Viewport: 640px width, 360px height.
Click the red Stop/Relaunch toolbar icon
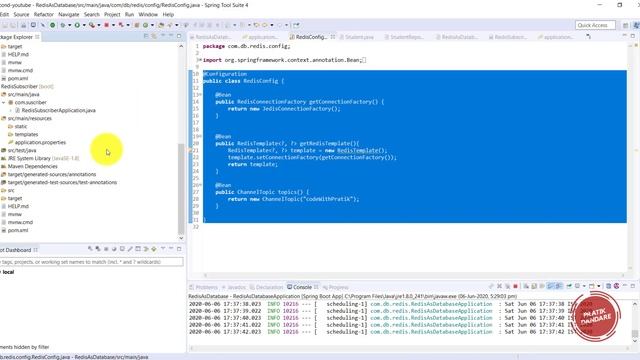click(x=107, y=25)
